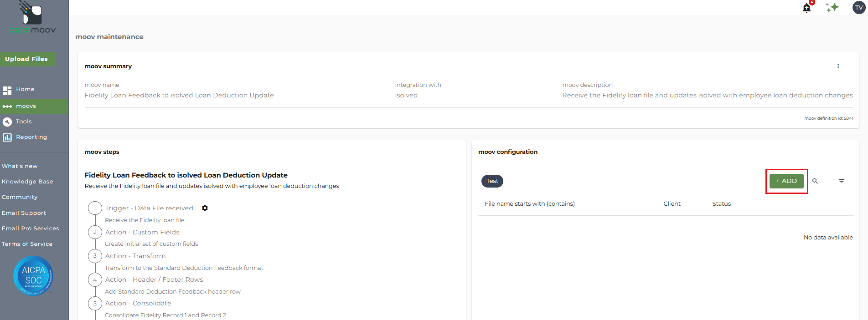Click 'Transform to the Standard Deduction Feedback format'
Screen dimensions: 868x320
pyautogui.click(x=184, y=268)
